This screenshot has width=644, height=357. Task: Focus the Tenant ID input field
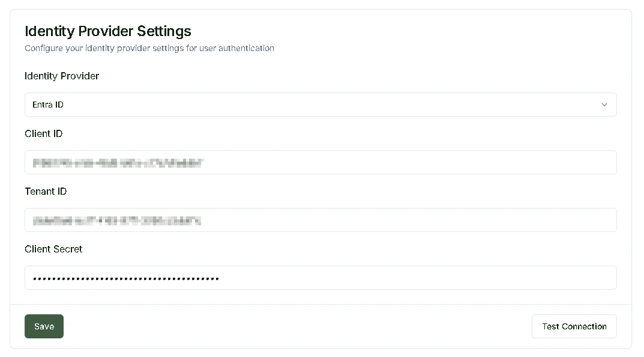320,219
